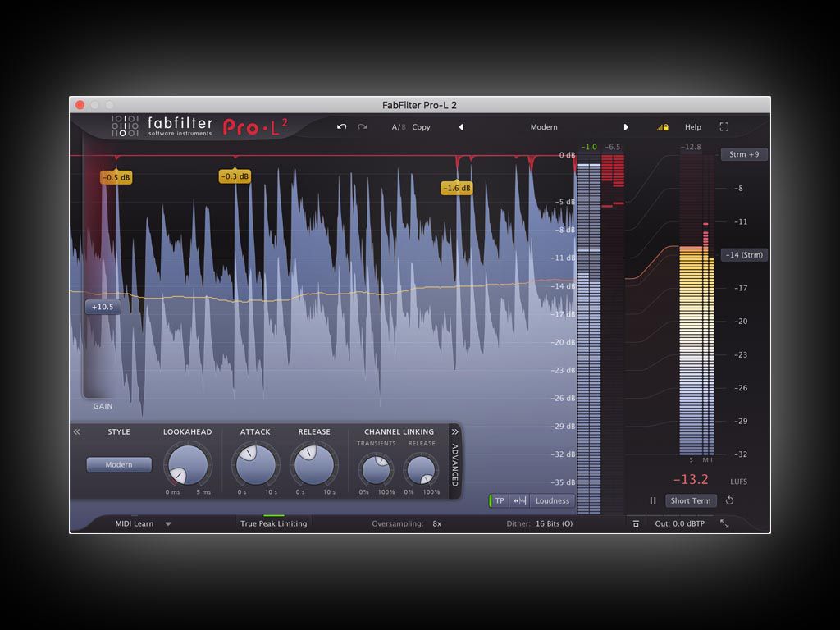This screenshot has width=840, height=630.
Task: Open the Modern preset browser
Action: pos(544,127)
